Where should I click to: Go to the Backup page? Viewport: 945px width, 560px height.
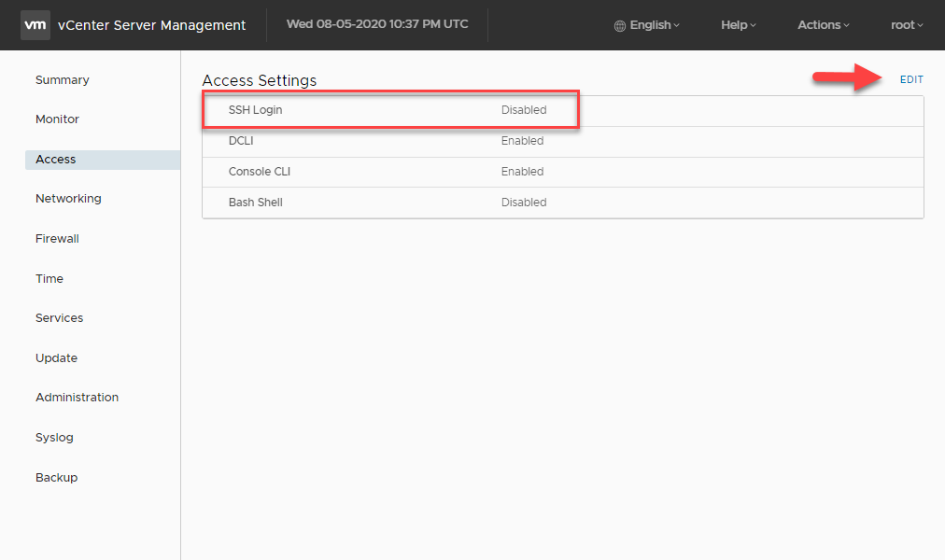[56, 478]
